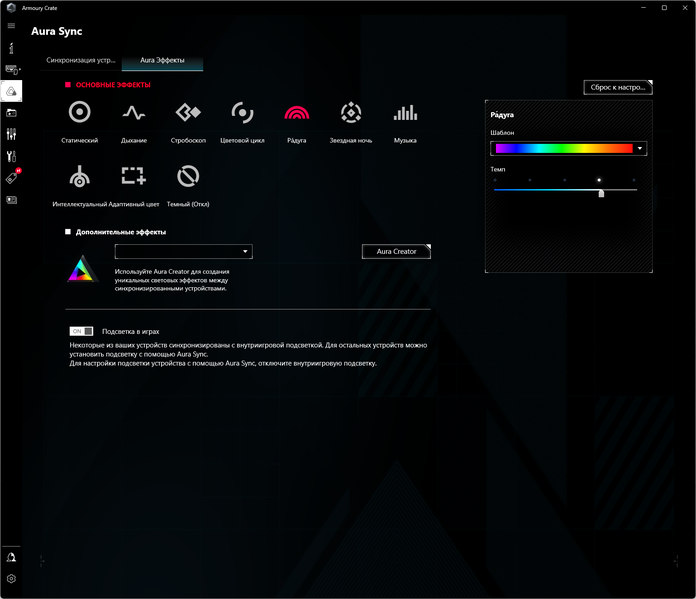
Task: Pick the Smart (Интеллектуальный) effect icon
Action: [79, 176]
